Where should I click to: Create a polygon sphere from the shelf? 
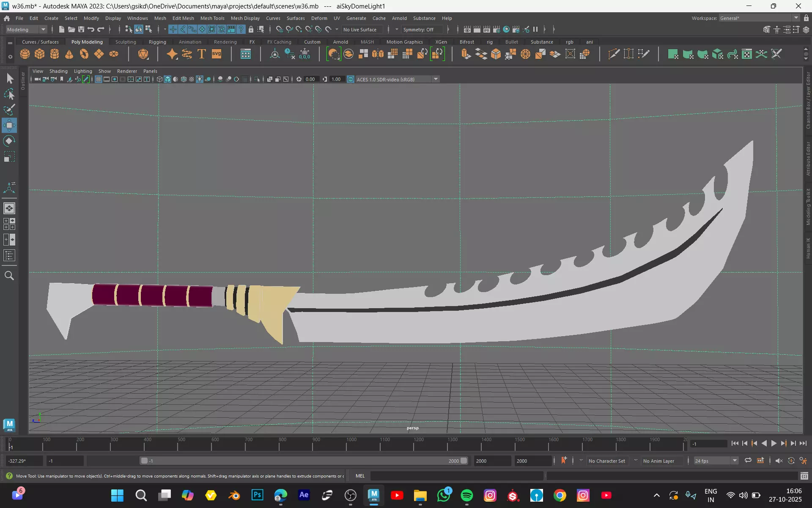(25, 54)
